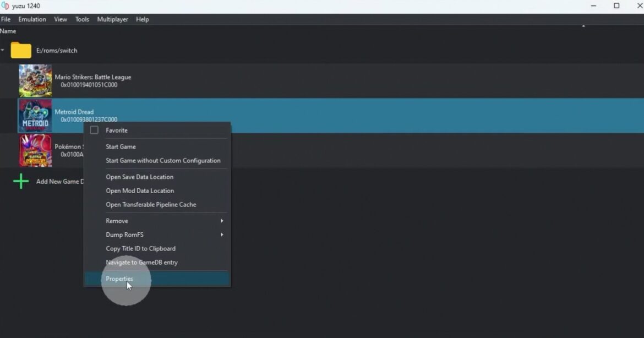The image size is (644, 338).
Task: Click the yuzu logo in title bar
Action: pos(5,6)
